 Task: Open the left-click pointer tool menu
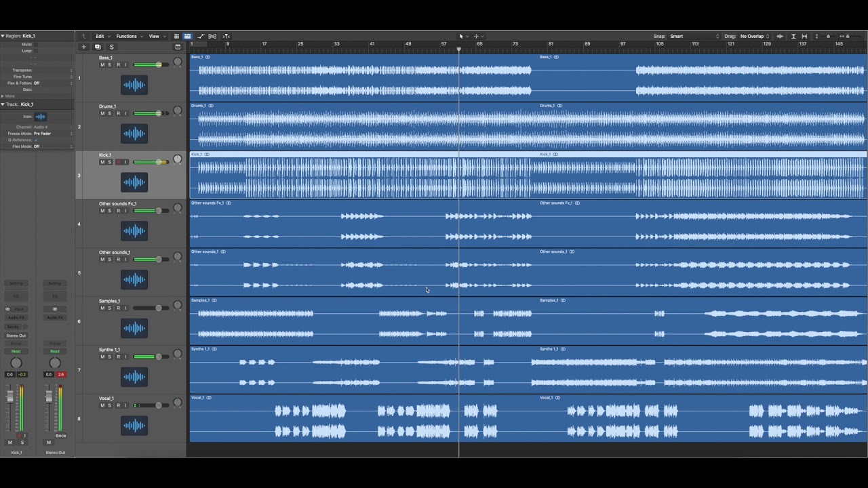tap(463, 36)
